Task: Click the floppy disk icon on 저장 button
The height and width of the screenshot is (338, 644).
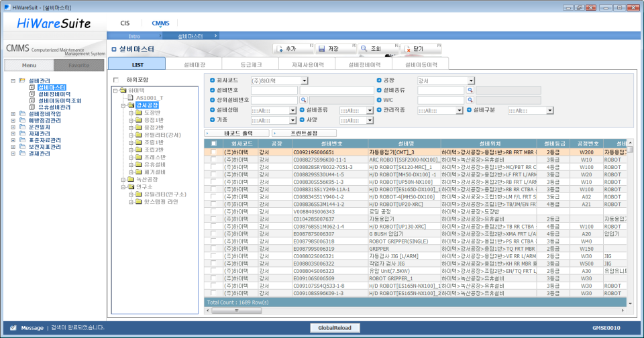Action: point(322,49)
